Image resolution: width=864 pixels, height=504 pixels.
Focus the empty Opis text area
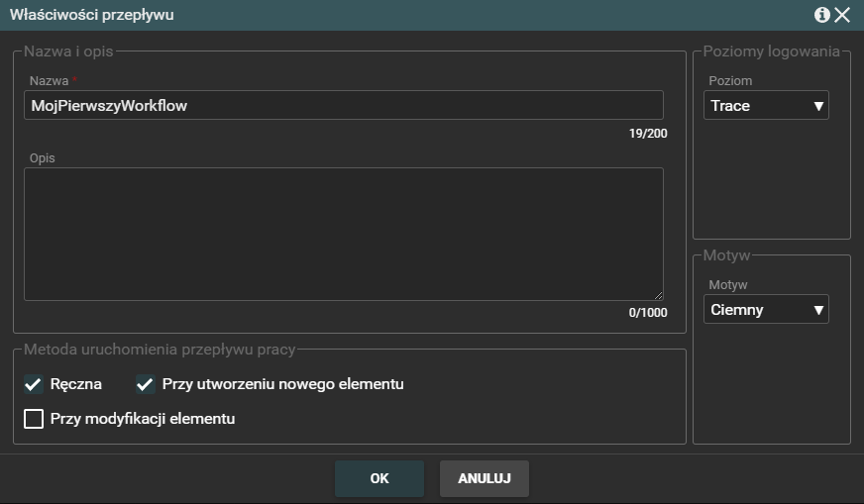tap(343, 234)
